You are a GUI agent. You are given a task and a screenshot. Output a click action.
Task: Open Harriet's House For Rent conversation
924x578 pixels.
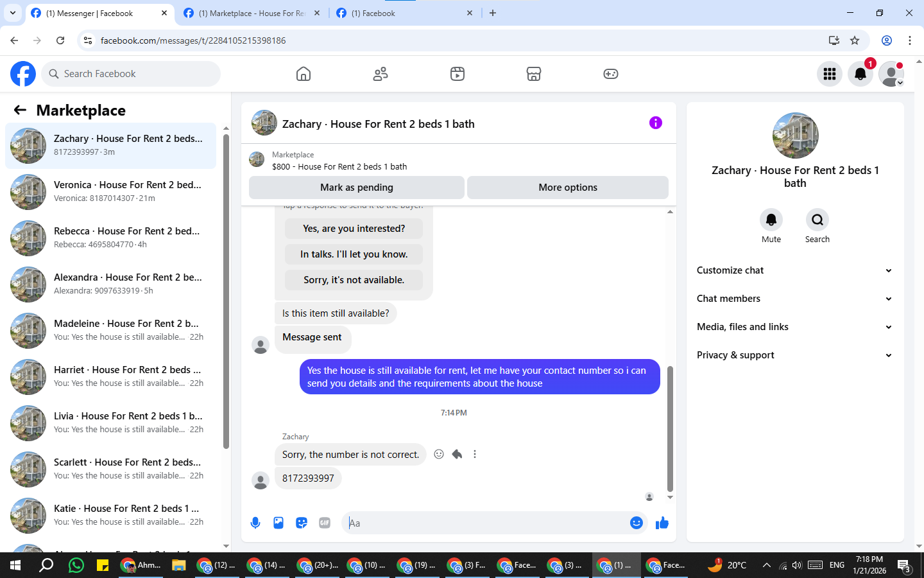click(x=111, y=376)
